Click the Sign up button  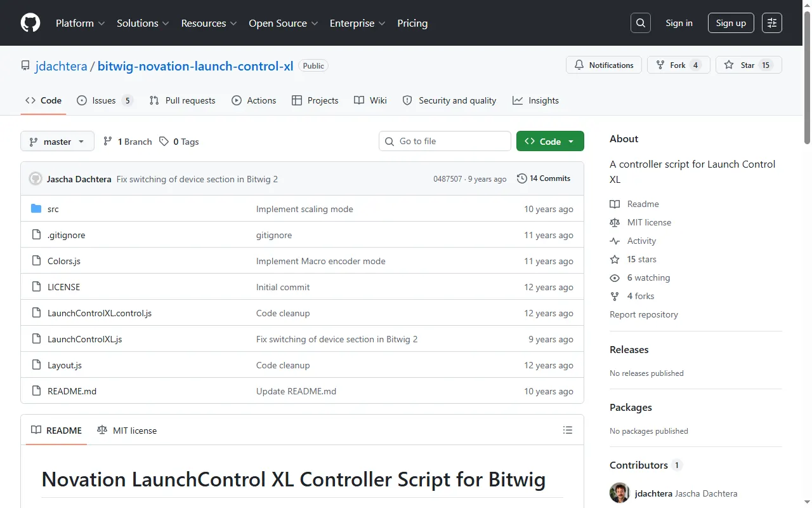731,23
